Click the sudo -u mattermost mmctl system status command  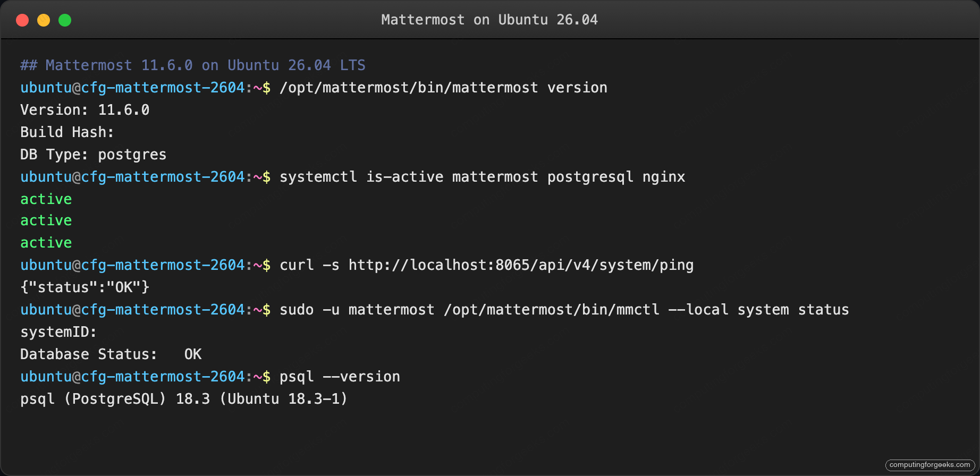(x=564, y=310)
